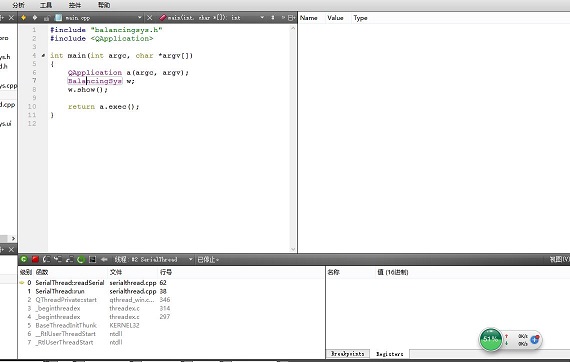Select stack frame BaseThreadInitThunk
Image resolution: width=570 pixels, height=362 pixels.
coord(66,325)
